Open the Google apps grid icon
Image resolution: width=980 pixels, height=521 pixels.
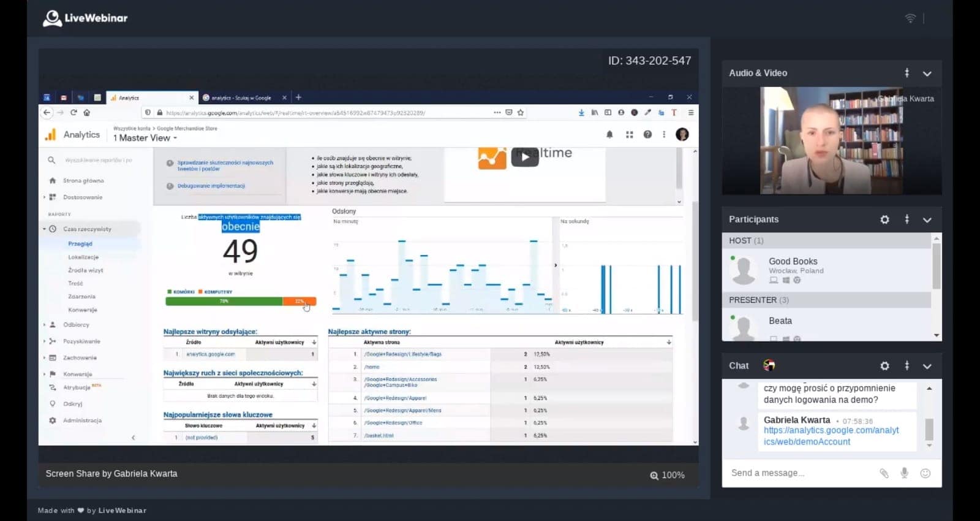coord(629,135)
